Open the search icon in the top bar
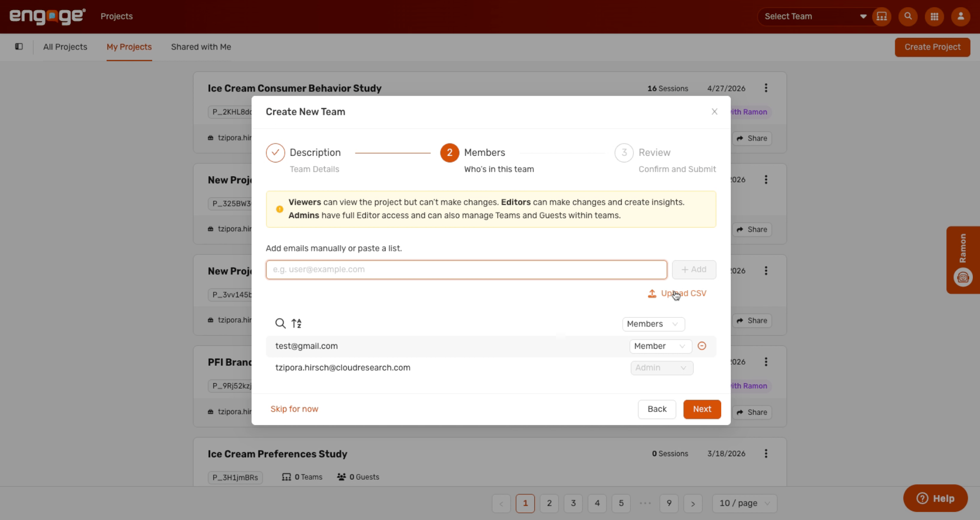Image resolution: width=980 pixels, height=520 pixels. 908,16
